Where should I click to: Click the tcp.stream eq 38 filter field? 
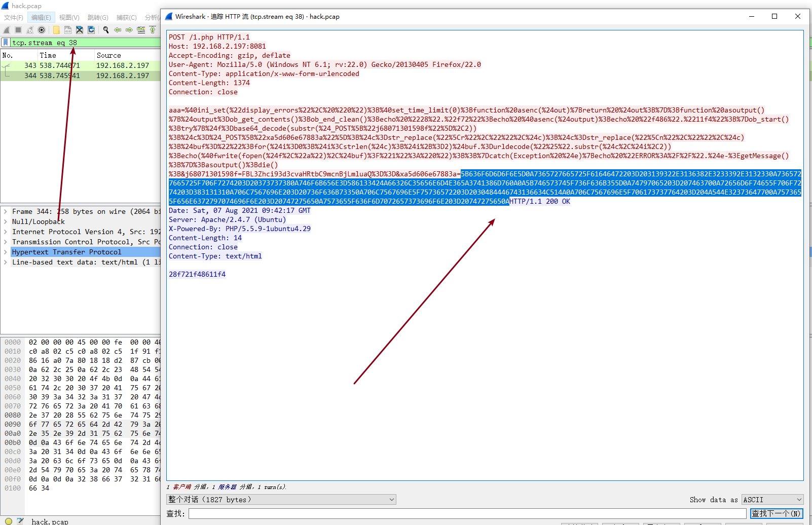coord(85,43)
